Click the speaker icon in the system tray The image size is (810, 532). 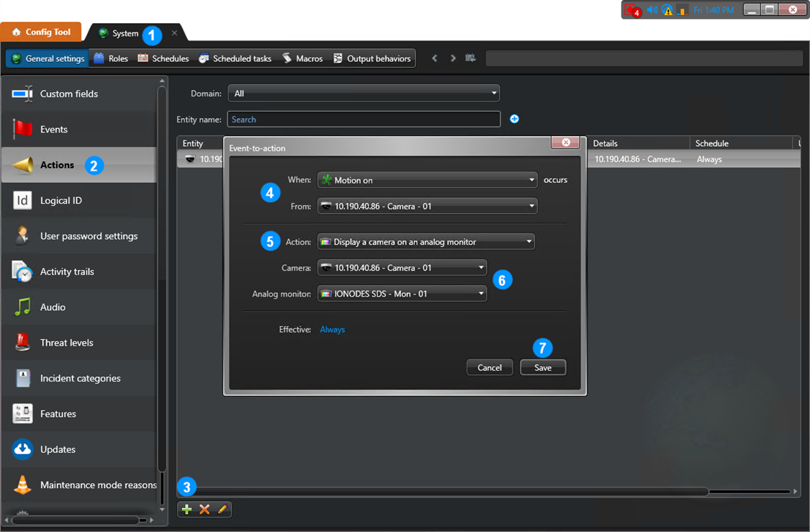point(652,9)
